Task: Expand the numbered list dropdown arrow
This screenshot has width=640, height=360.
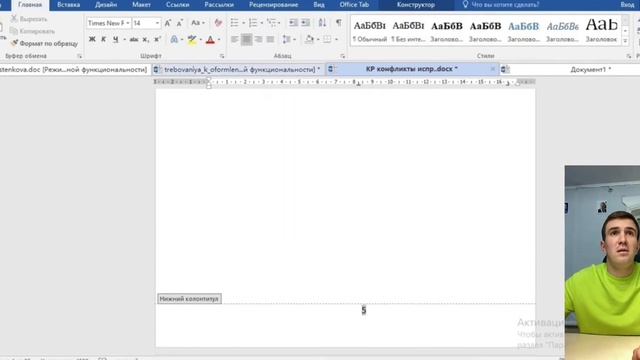Action: pyautogui.click(x=261, y=23)
